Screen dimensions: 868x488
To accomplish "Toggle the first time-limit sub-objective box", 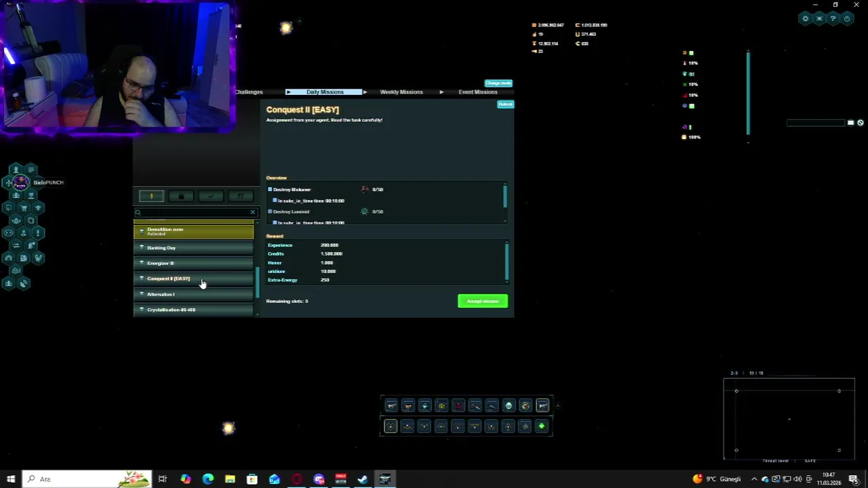I will (275, 201).
